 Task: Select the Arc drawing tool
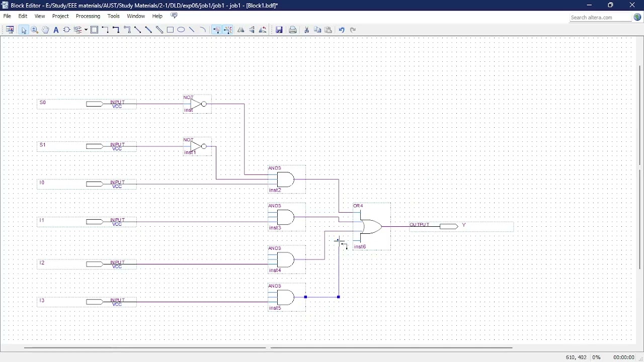203,30
